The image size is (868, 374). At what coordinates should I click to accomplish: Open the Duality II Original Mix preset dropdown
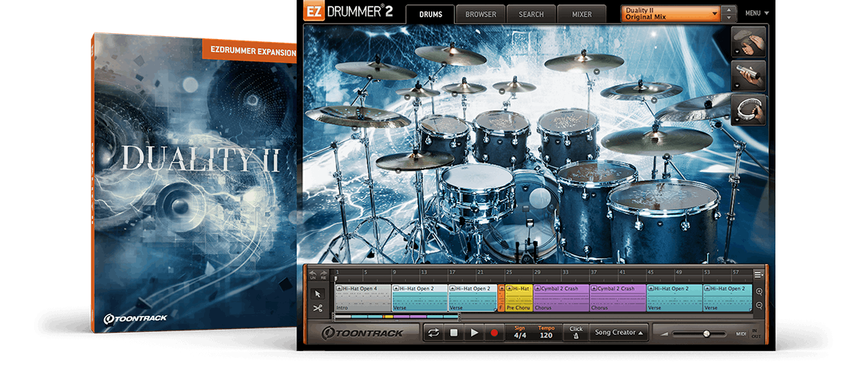click(x=671, y=14)
